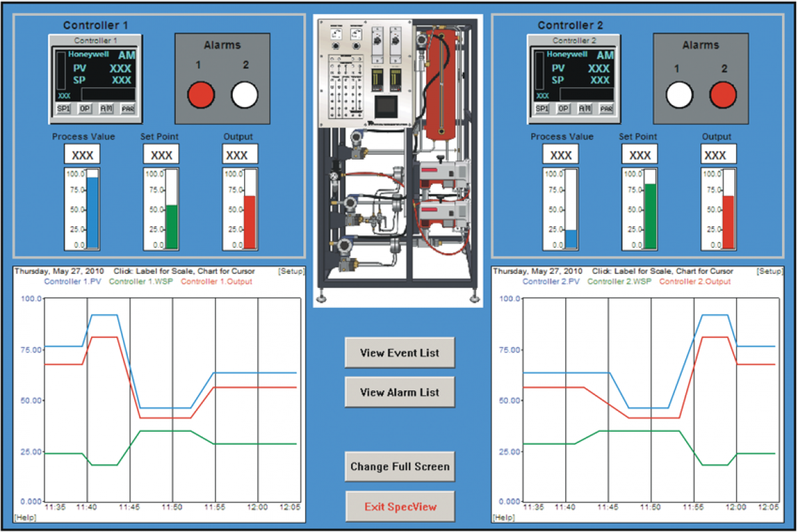This screenshot has height=532, width=798.
Task: Click Exit SpecView button
Action: [x=400, y=507]
